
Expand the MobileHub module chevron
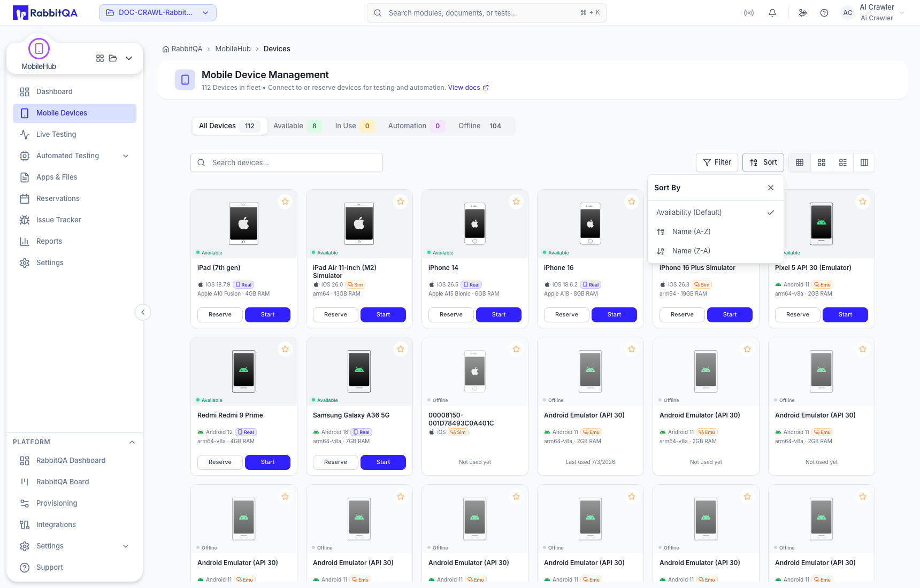pos(129,58)
